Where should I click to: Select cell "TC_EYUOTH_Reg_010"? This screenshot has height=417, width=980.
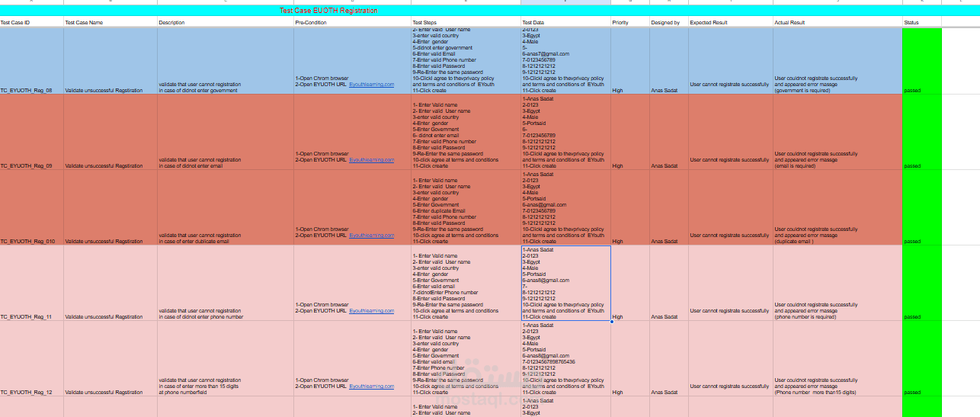click(x=31, y=208)
